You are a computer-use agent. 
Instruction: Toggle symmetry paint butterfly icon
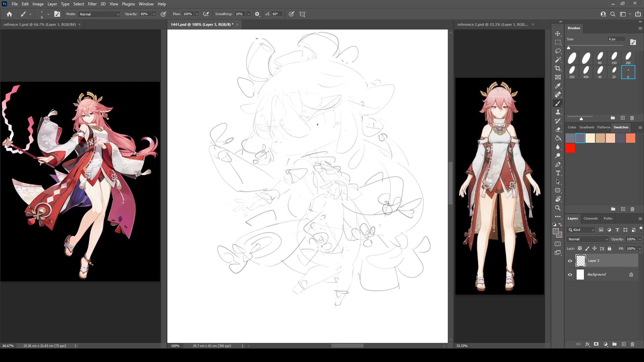click(x=303, y=14)
